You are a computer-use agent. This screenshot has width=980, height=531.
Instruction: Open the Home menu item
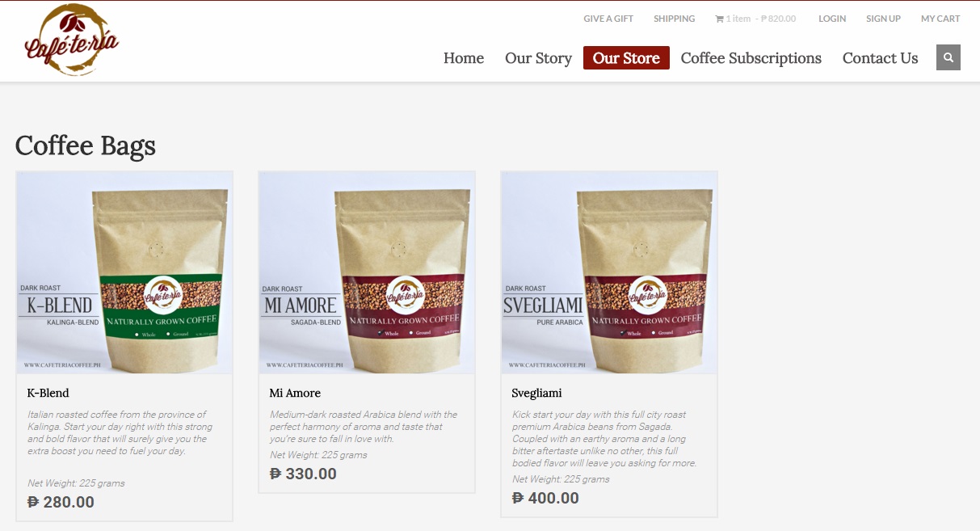pyautogui.click(x=464, y=58)
